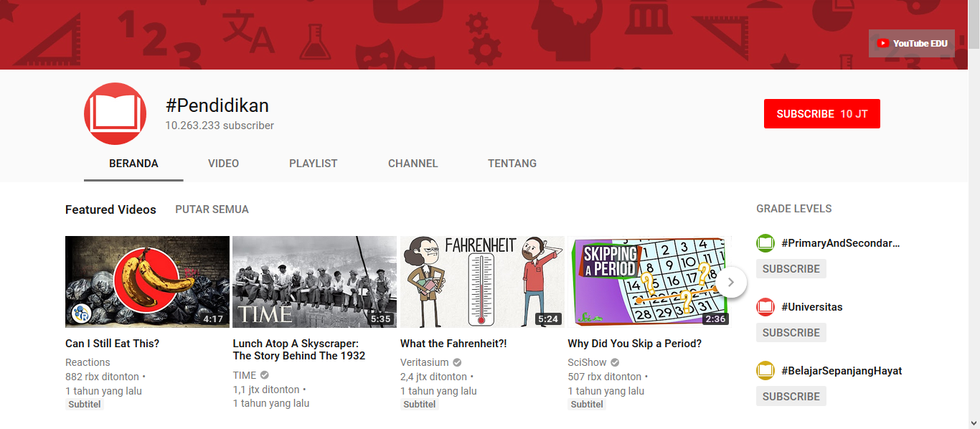
Task: Click the #Pendidikan channel avatar icon
Action: (114, 113)
